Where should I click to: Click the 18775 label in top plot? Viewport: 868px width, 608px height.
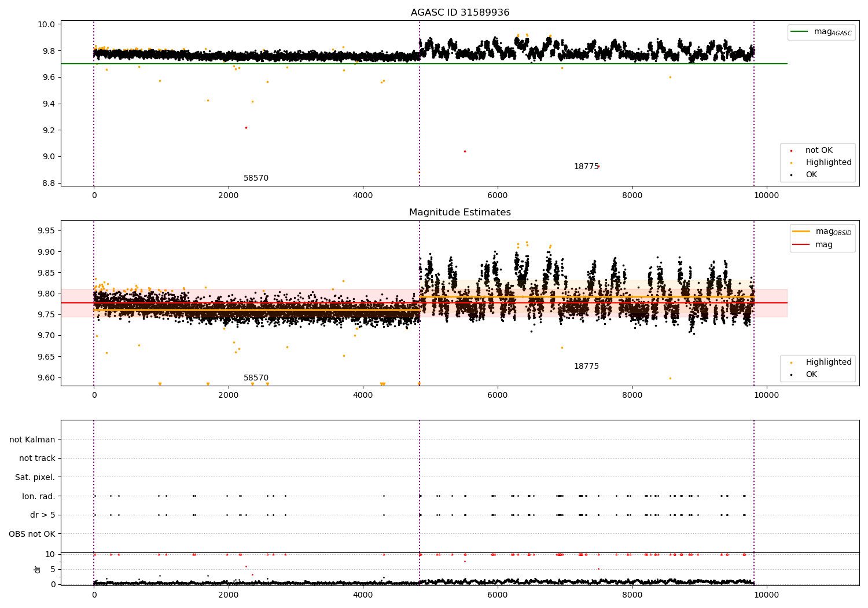tap(586, 167)
